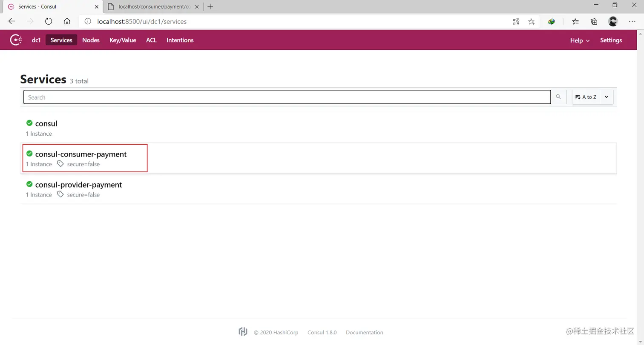Open a new browser tab
Image resolution: width=644 pixels, height=345 pixels.
coord(210,6)
